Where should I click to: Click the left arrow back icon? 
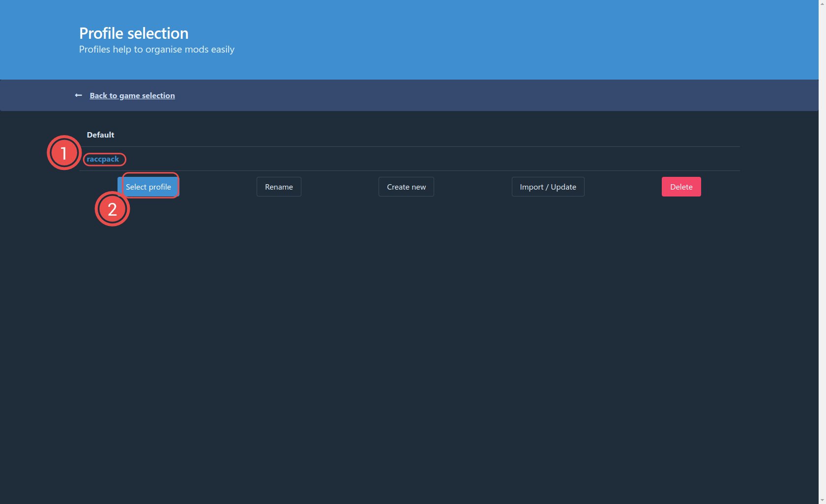click(x=78, y=95)
